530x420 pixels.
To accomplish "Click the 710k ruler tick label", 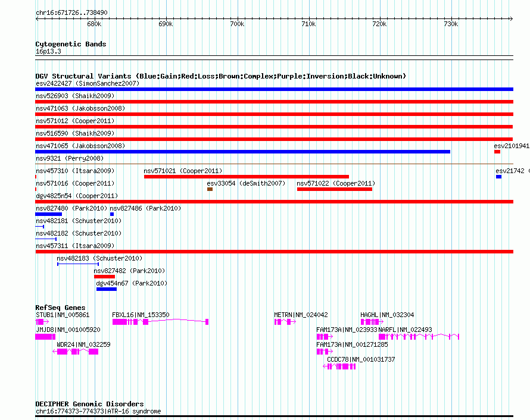I will tap(308, 24).
